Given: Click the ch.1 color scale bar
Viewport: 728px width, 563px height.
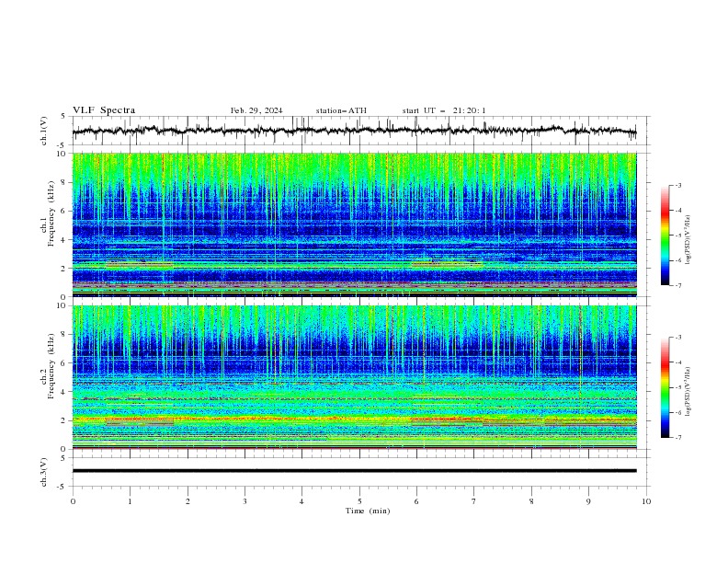Looking at the screenshot, I should tap(665, 236).
